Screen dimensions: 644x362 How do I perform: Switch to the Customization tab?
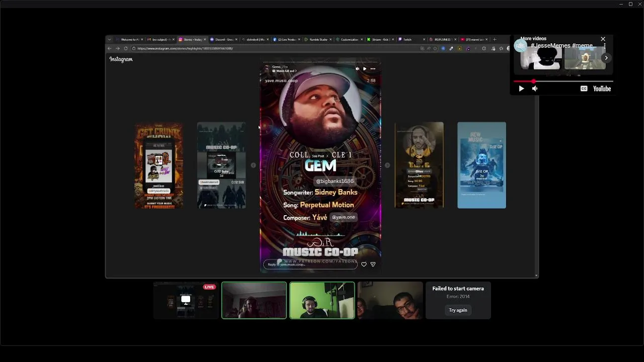[349, 39]
